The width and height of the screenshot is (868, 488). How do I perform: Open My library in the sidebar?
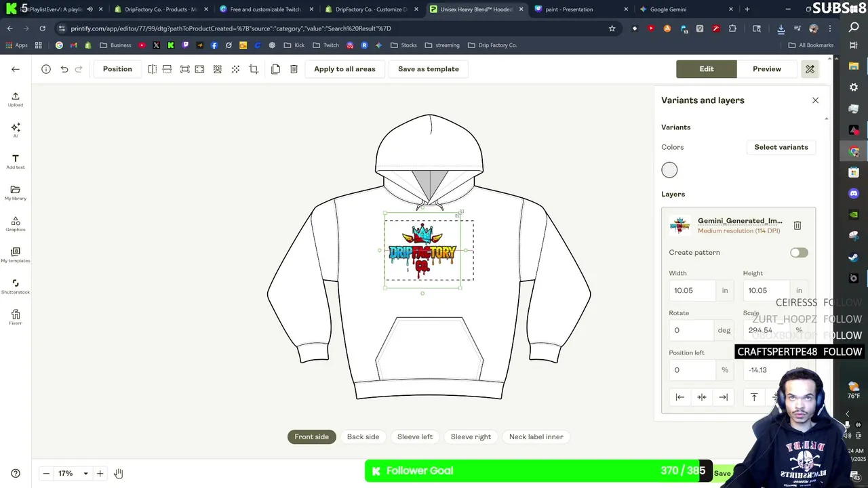(16, 192)
